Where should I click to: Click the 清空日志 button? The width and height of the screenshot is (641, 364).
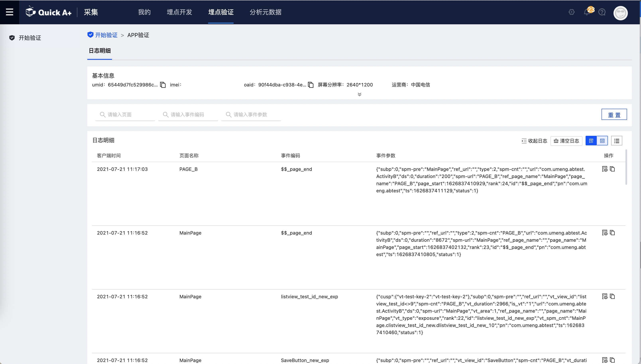click(566, 141)
